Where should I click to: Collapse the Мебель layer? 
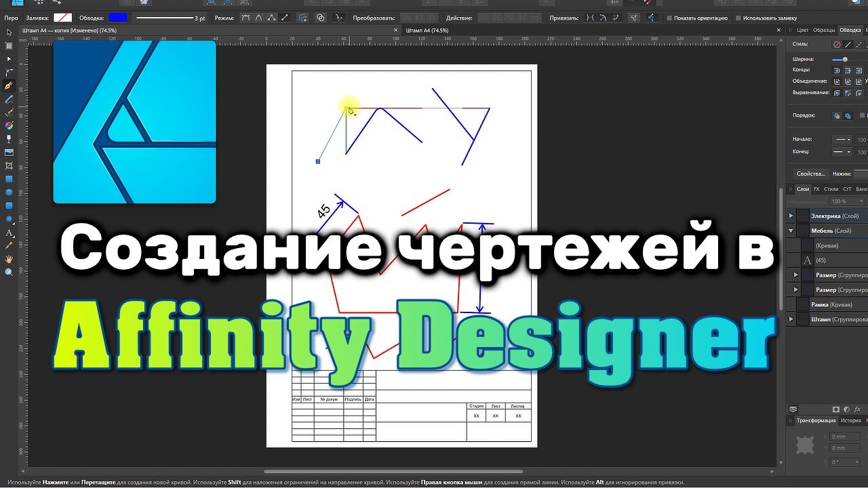pyautogui.click(x=791, y=230)
